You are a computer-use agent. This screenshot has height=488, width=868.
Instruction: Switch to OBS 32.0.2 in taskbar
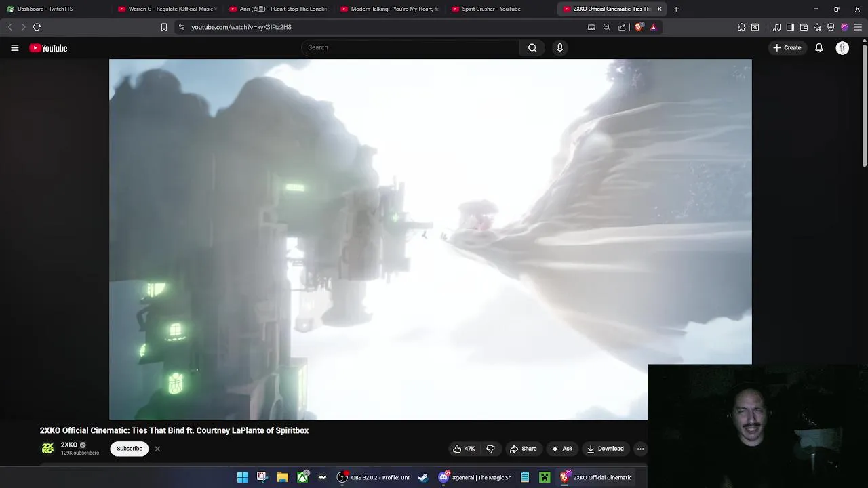click(374, 477)
